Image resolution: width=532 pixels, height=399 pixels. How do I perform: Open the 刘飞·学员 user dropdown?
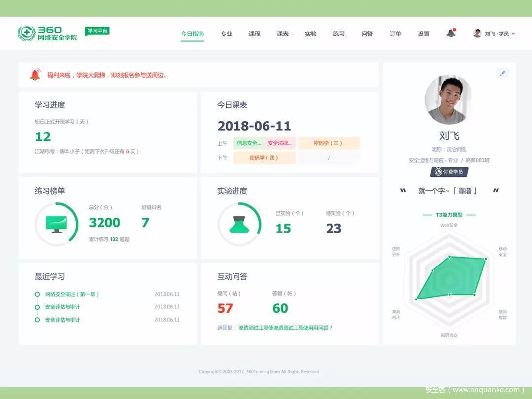[499, 34]
